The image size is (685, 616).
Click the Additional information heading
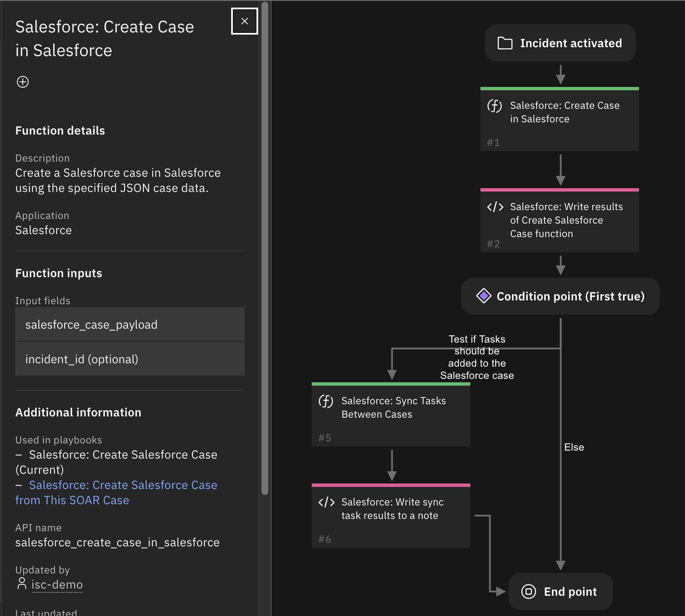click(78, 413)
